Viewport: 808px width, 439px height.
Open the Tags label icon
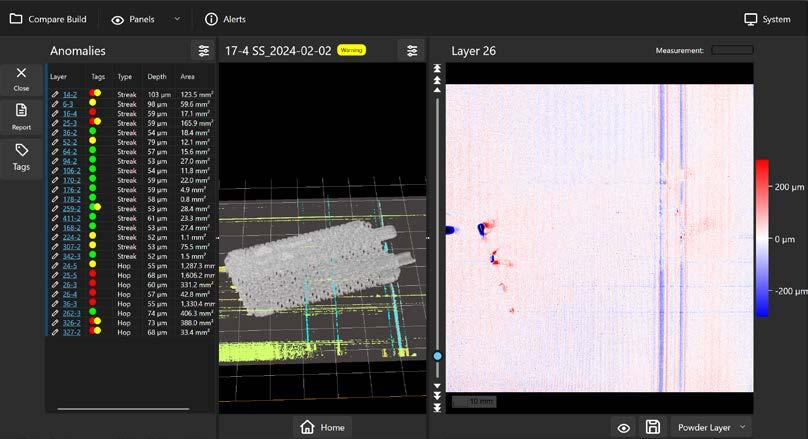(x=21, y=150)
